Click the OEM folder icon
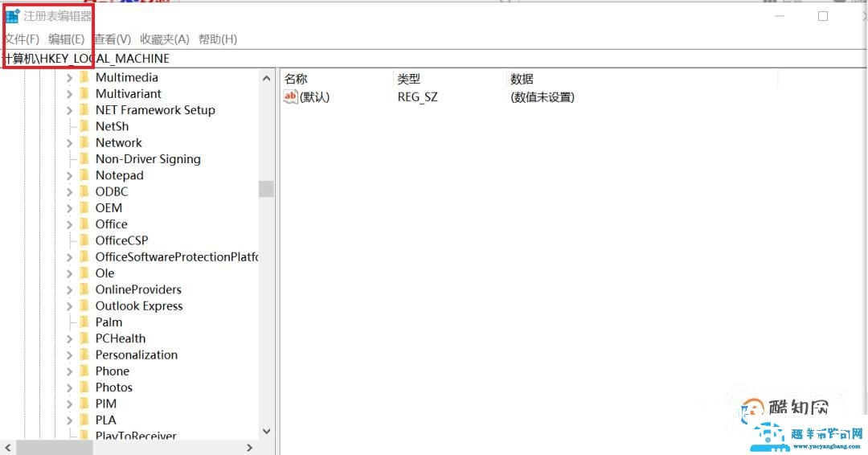The width and height of the screenshot is (868, 455). (x=84, y=207)
